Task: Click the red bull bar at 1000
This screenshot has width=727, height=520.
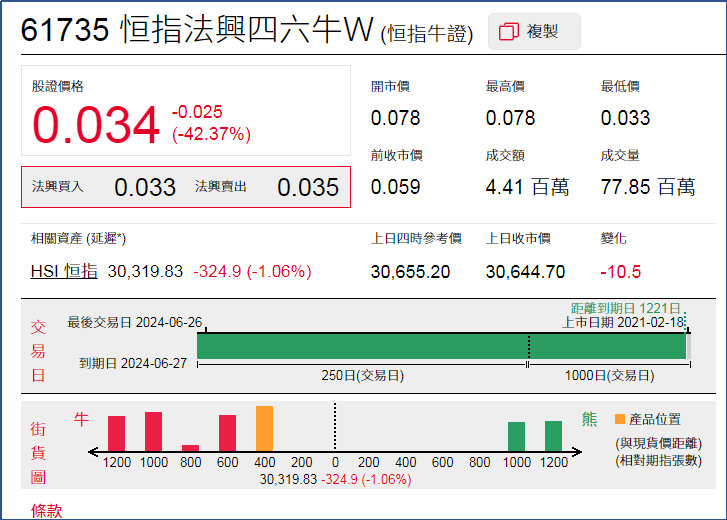Action: (153, 431)
